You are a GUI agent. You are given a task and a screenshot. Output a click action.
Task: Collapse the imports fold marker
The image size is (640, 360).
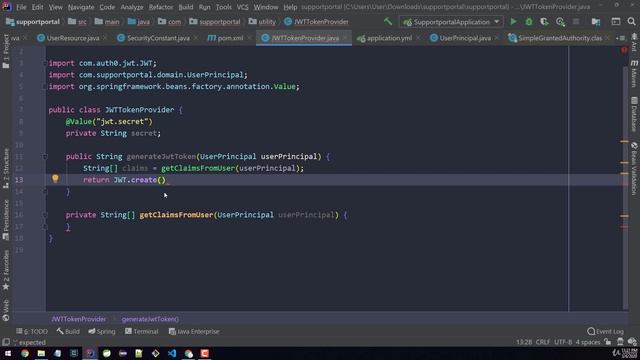[44, 63]
